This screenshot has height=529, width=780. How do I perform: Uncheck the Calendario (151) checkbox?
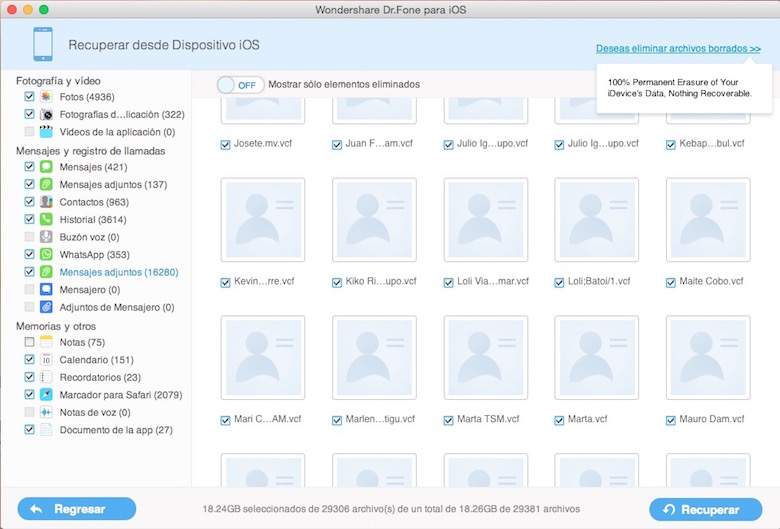(29, 359)
